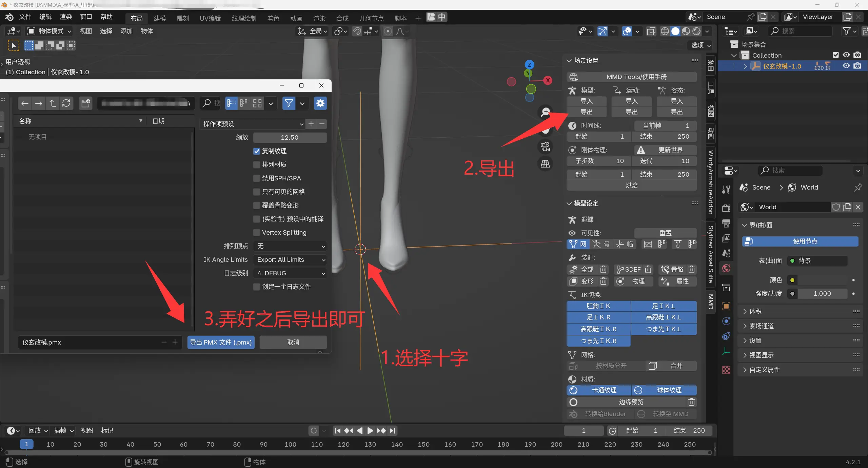Open the 文件 menu

coord(25,17)
